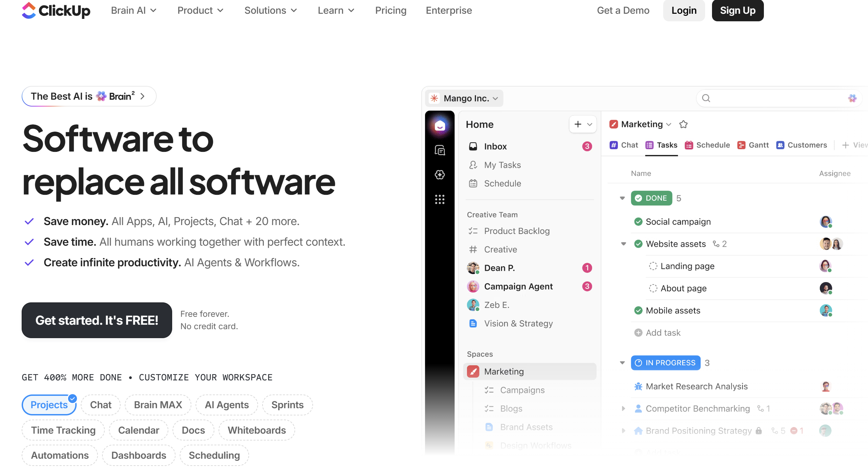This screenshot has width=868, height=468.
Task: Click the Brain icon in the search bar
Action: coord(852,98)
